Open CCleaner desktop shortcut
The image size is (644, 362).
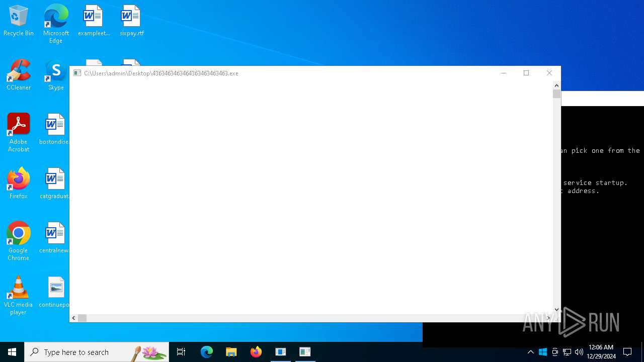[x=19, y=75]
